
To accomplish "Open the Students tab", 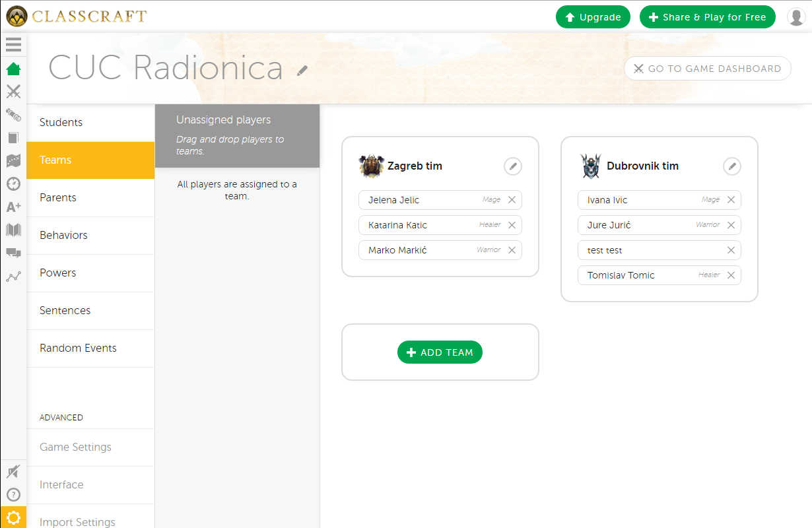I will pos(90,123).
